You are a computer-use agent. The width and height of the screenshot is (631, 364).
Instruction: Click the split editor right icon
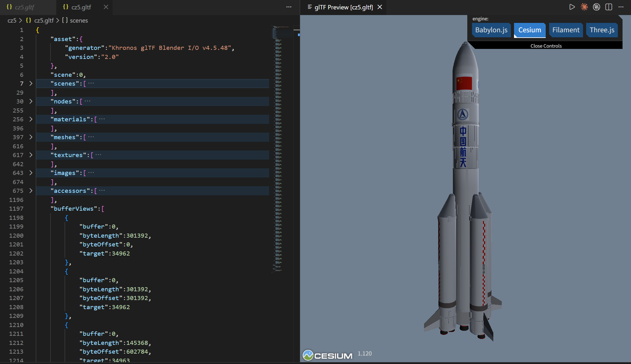[609, 7]
